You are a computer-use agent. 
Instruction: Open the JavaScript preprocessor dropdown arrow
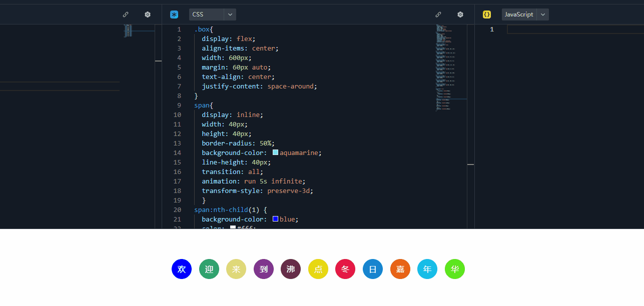(543, 14)
